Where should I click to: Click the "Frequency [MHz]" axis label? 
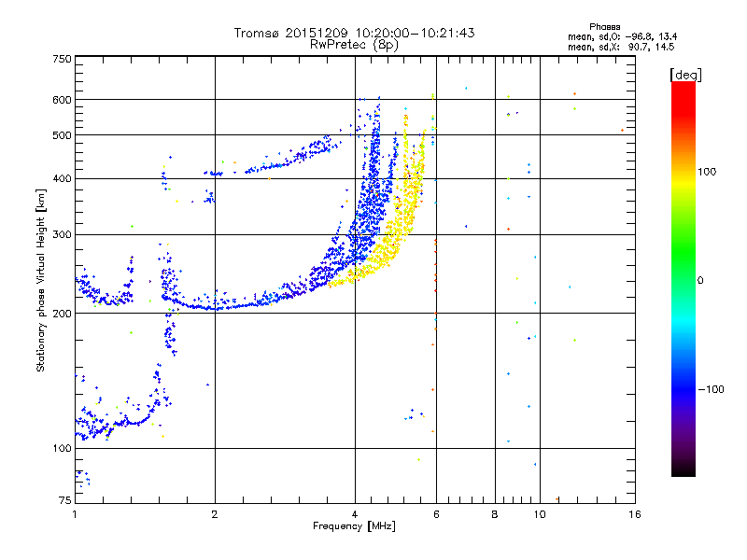[354, 526]
